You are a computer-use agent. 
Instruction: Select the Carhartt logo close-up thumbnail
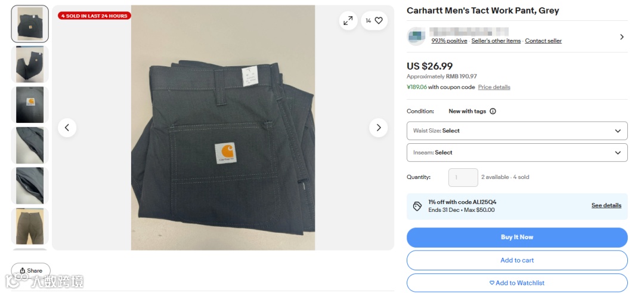30,105
